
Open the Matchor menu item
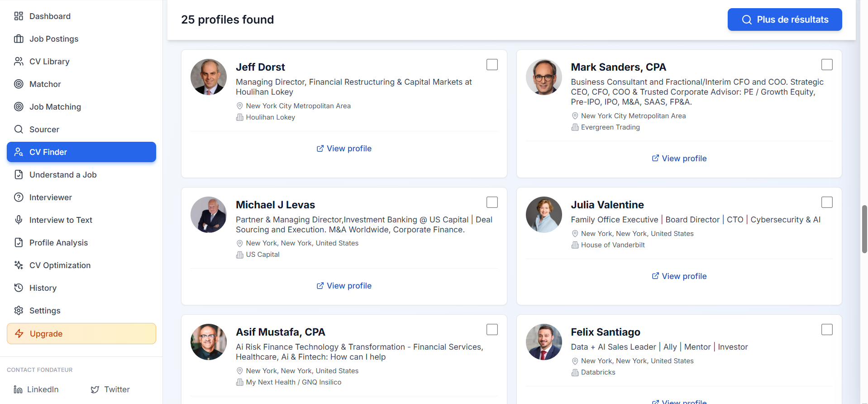45,84
